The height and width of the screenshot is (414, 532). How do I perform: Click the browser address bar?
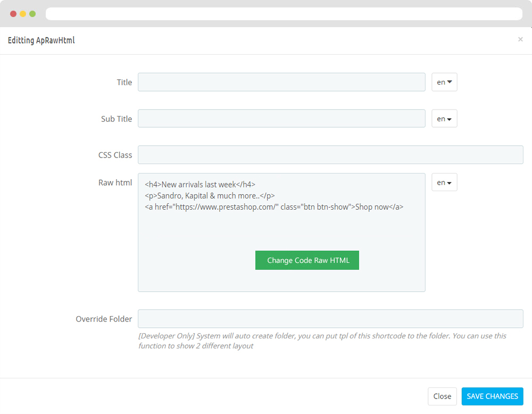[284, 14]
